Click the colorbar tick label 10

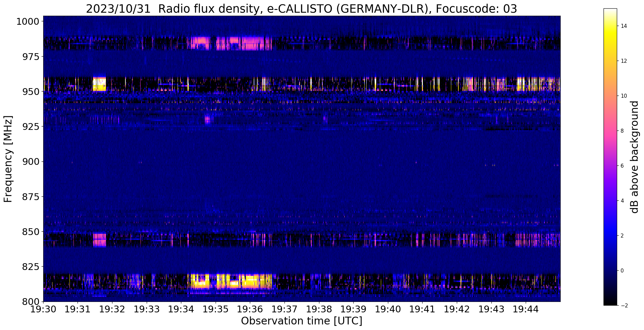pos(624,96)
